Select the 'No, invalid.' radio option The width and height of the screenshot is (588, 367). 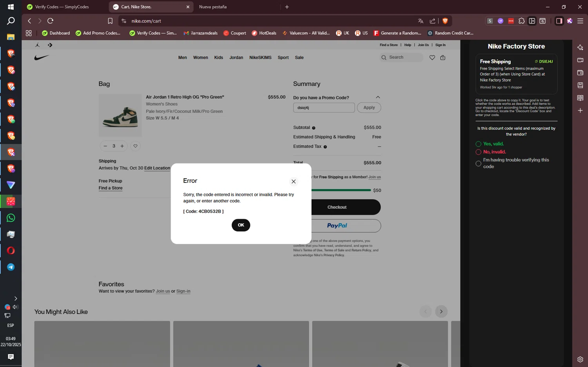478,152
